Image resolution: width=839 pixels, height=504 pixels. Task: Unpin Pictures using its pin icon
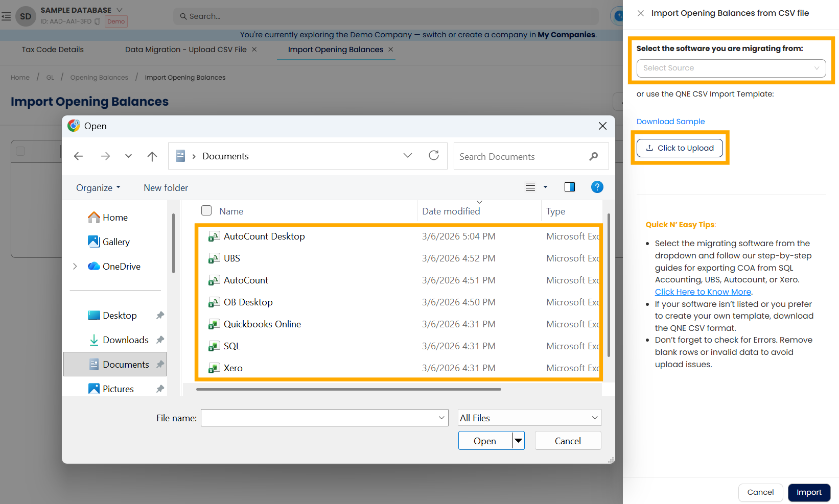[x=160, y=389]
